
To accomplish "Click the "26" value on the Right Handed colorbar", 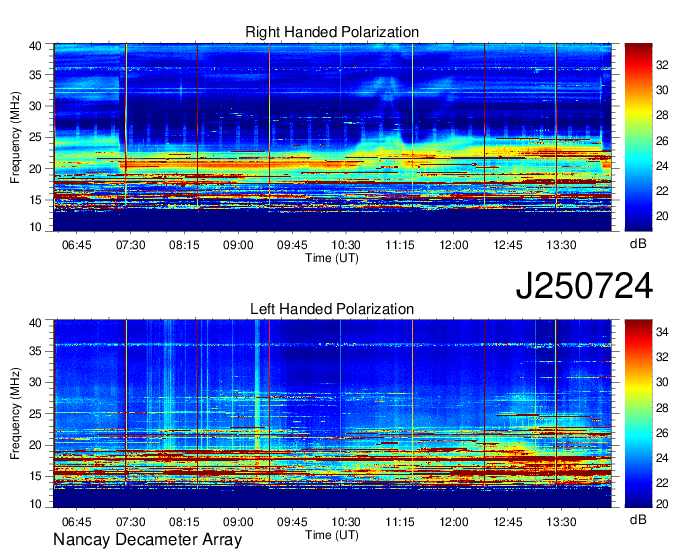I will (x=662, y=141).
